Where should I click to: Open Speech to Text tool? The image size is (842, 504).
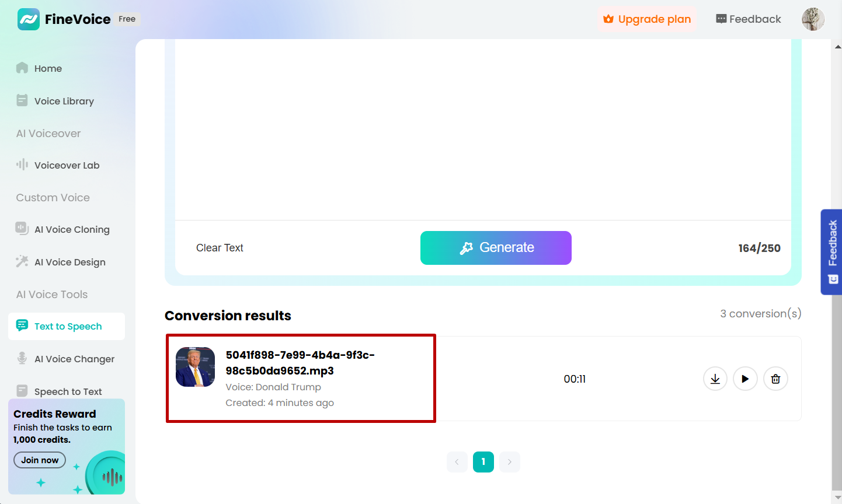[x=67, y=391]
